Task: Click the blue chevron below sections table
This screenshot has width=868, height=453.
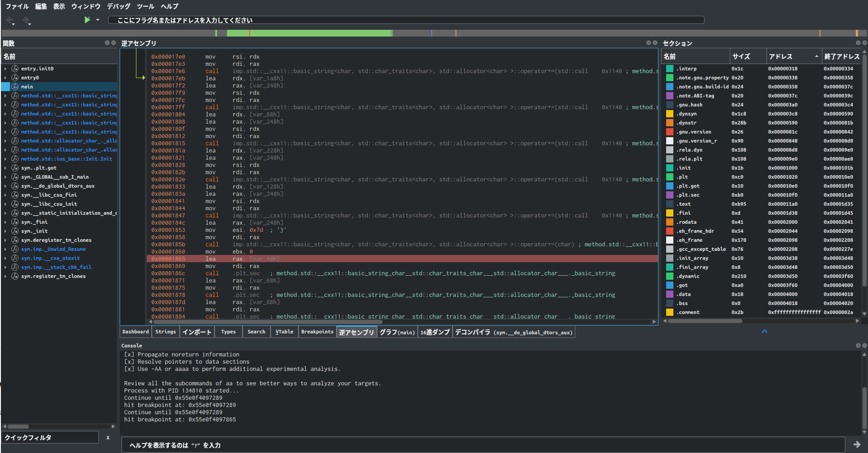Action: (765, 331)
